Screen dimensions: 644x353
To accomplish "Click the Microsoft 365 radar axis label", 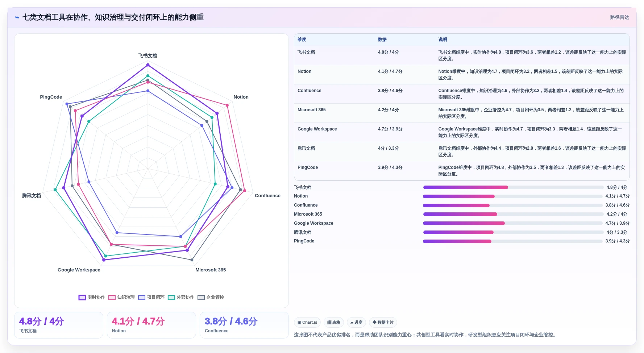I will 211,270.
